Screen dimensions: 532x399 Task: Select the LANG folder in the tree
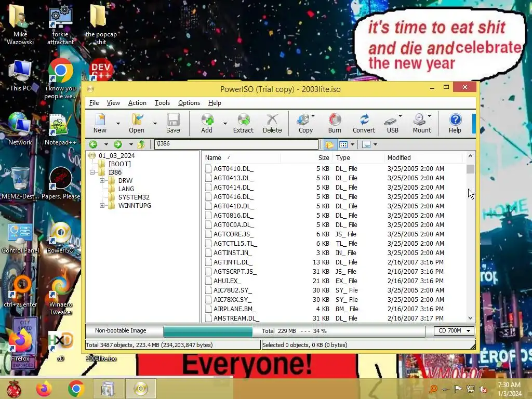126,189
